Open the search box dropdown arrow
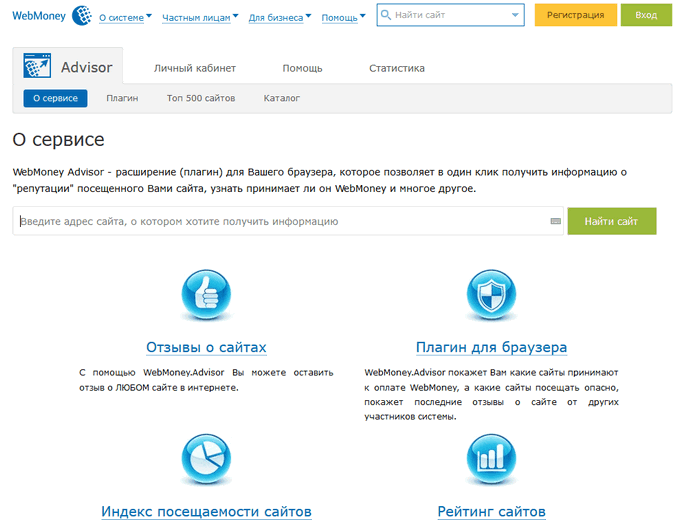The width and height of the screenshot is (680, 520). (x=515, y=16)
